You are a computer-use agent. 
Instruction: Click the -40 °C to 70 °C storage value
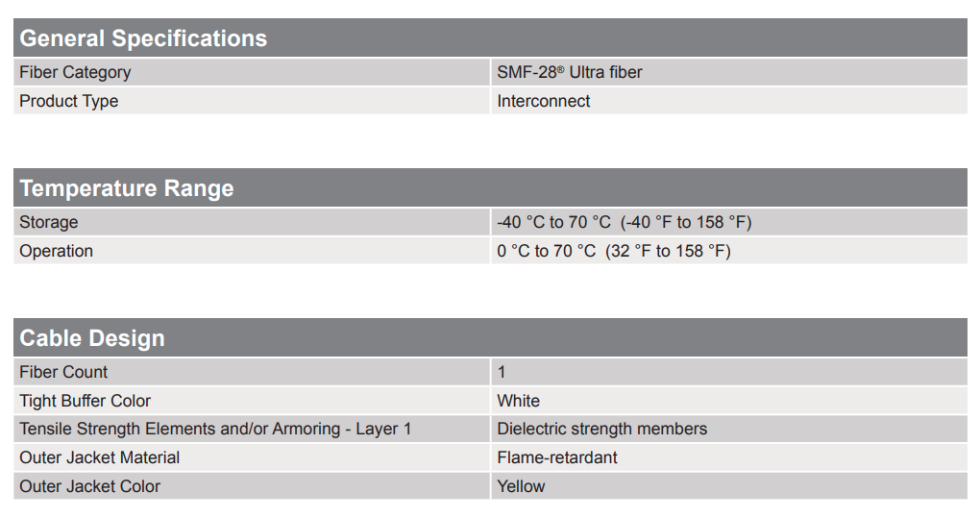click(x=624, y=222)
